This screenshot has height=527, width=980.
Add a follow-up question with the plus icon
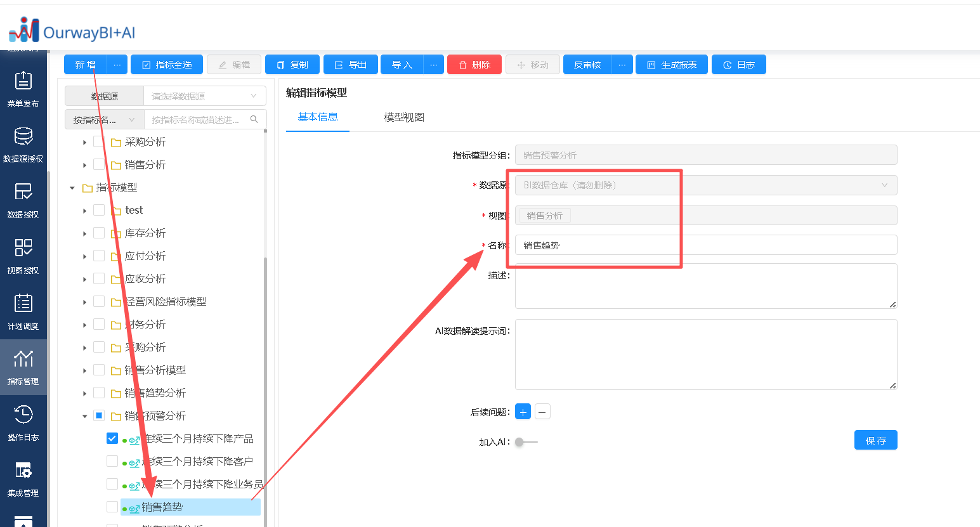[523, 412]
